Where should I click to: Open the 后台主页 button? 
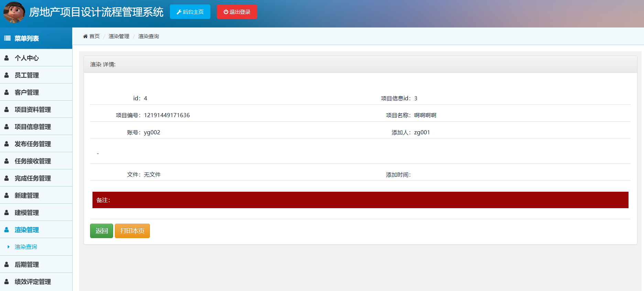pyautogui.click(x=190, y=12)
